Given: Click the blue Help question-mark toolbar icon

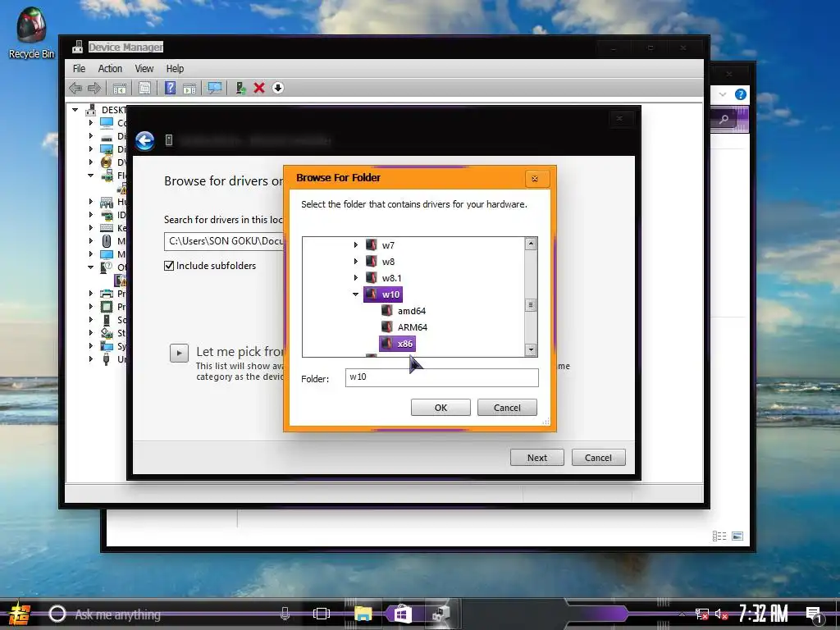Looking at the screenshot, I should [170, 88].
